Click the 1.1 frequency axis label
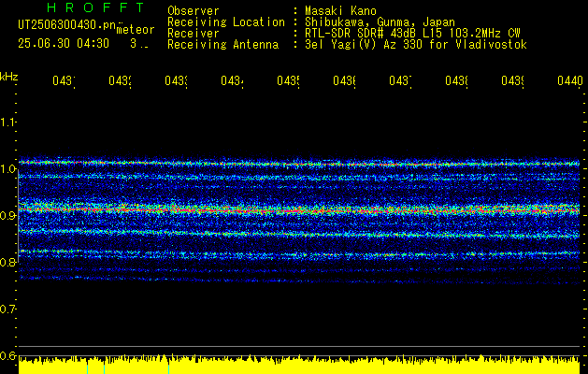The height and width of the screenshot is (374, 588). pyautogui.click(x=7, y=122)
